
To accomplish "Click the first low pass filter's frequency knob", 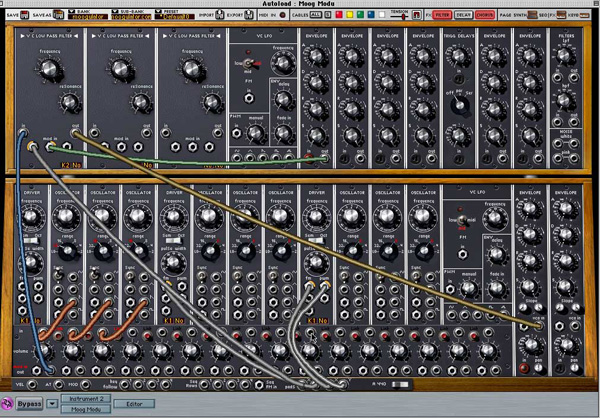I will 49,69.
